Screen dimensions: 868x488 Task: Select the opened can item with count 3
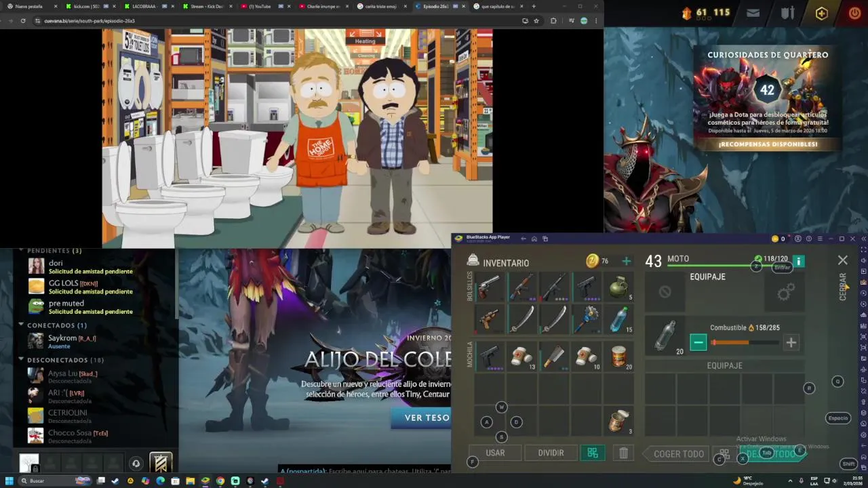click(x=618, y=421)
